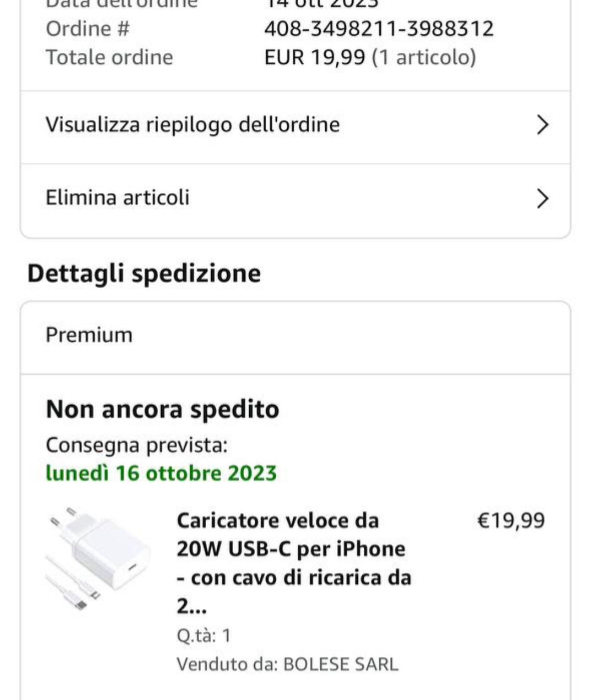This screenshot has height=700, width=591.
Task: Click the €19,99 item price
Action: pyautogui.click(x=511, y=521)
